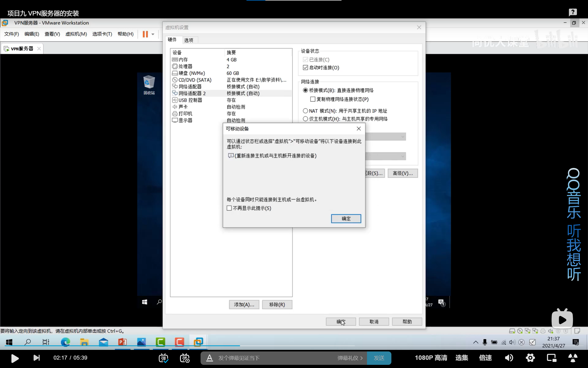The height and width of the screenshot is (368, 588).
Task: Select NAT mode radio button
Action: [x=305, y=111]
